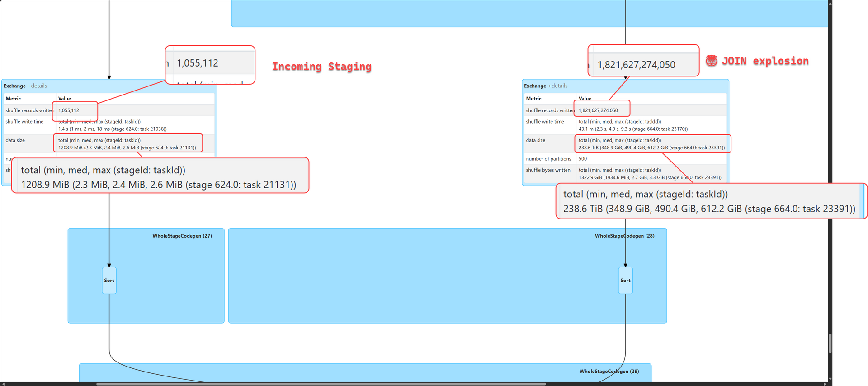Click the '1322.9 GiB' shuffle bytes written value
Image resolution: width=868 pixels, height=386 pixels.
coord(650,178)
